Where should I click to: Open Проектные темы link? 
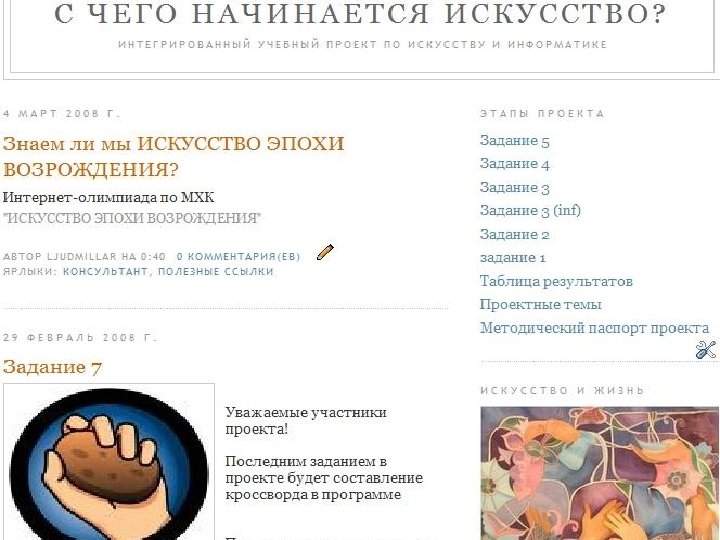point(540,304)
